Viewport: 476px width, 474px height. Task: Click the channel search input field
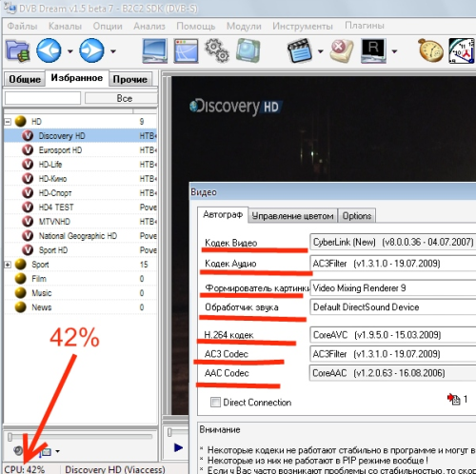click(x=43, y=98)
